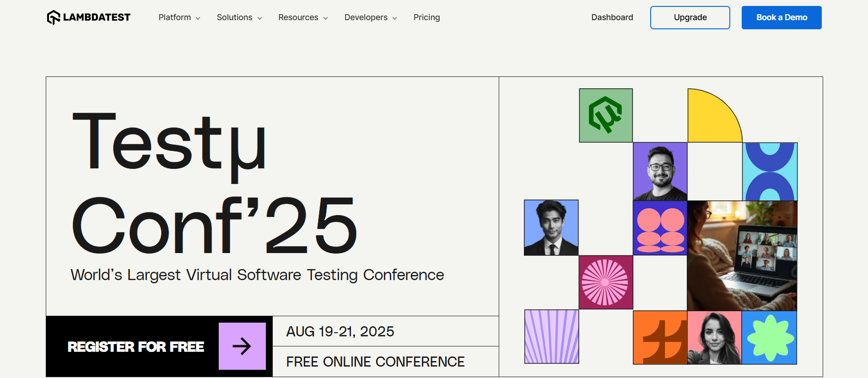Click the pink circles on blue tile
The image size is (868, 378).
point(660,228)
